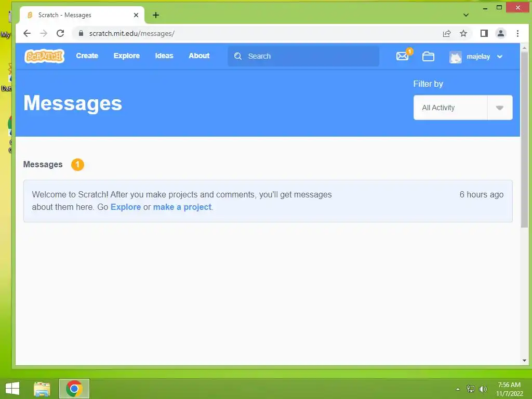Toggle the Chrome side panel

click(484, 33)
